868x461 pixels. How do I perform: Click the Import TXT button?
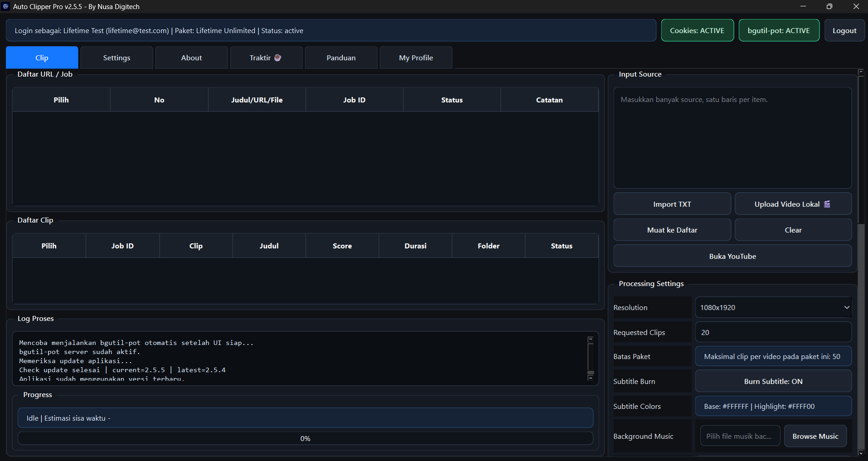click(x=672, y=204)
